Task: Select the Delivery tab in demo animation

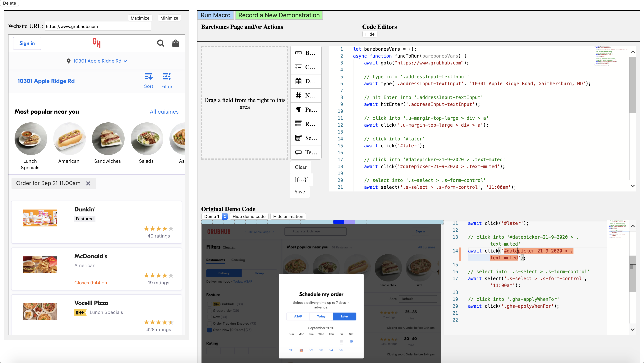Action: 224,273
